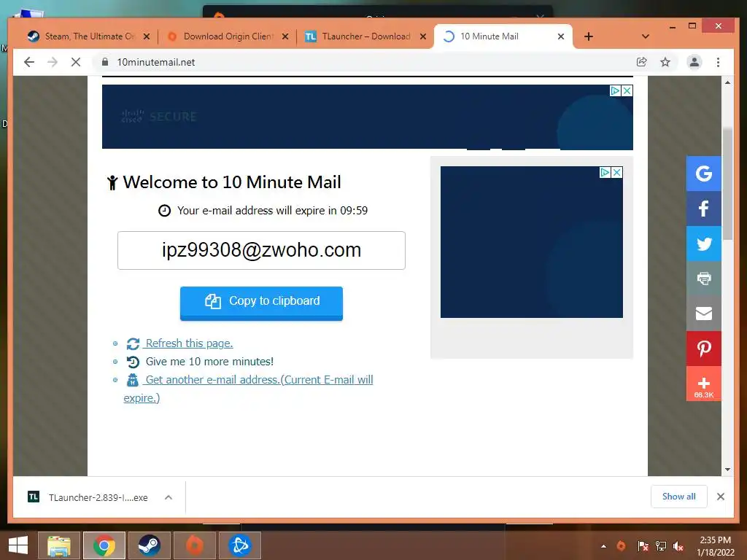Close the sidebar square ad
The height and width of the screenshot is (560, 747).
tap(616, 172)
